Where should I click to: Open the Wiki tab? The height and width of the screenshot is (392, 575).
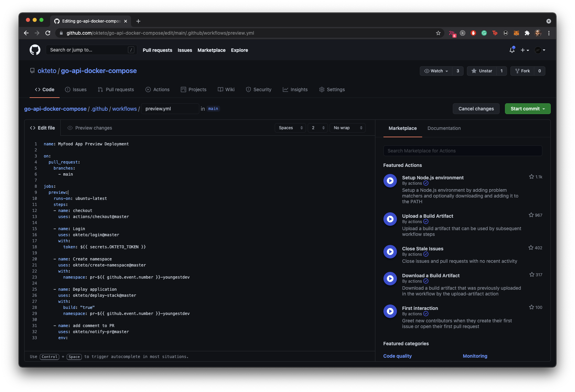[226, 90]
